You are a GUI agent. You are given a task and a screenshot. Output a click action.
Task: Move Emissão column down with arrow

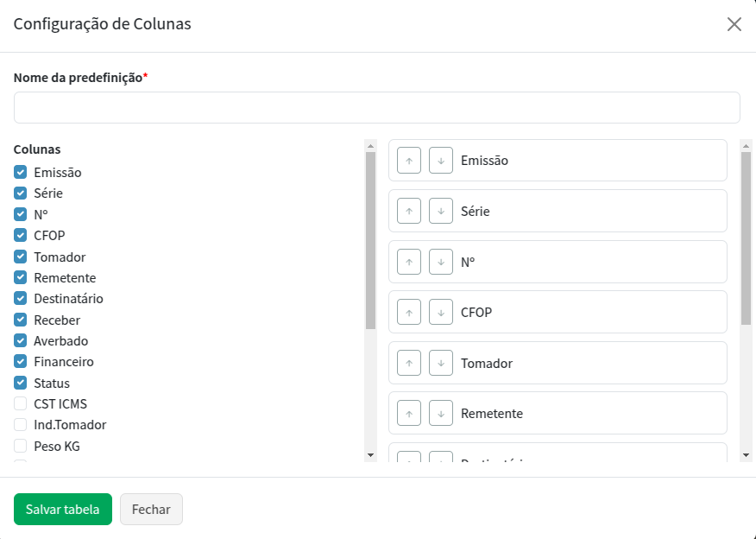(441, 161)
